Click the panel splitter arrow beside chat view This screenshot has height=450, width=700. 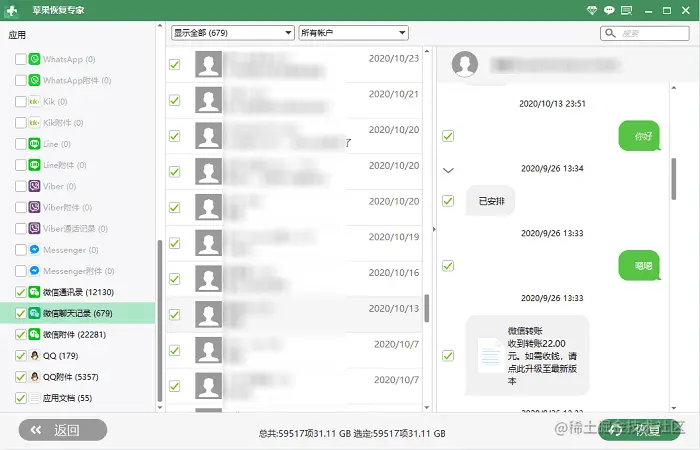coord(434,229)
